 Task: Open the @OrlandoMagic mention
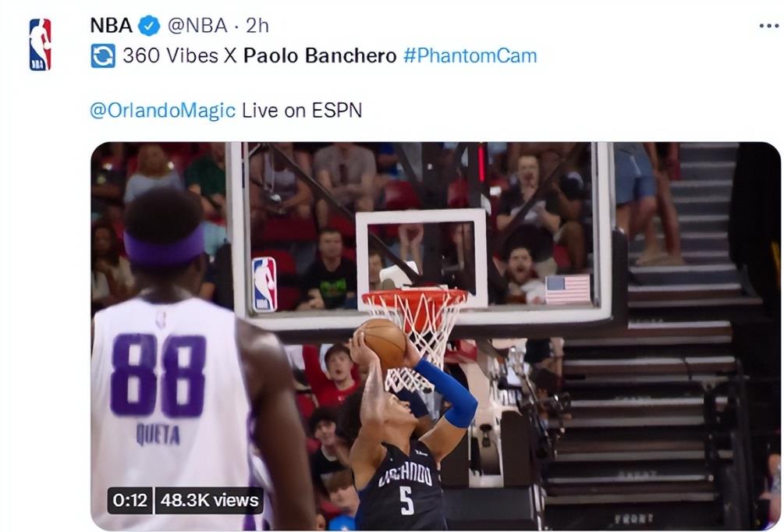[162, 111]
